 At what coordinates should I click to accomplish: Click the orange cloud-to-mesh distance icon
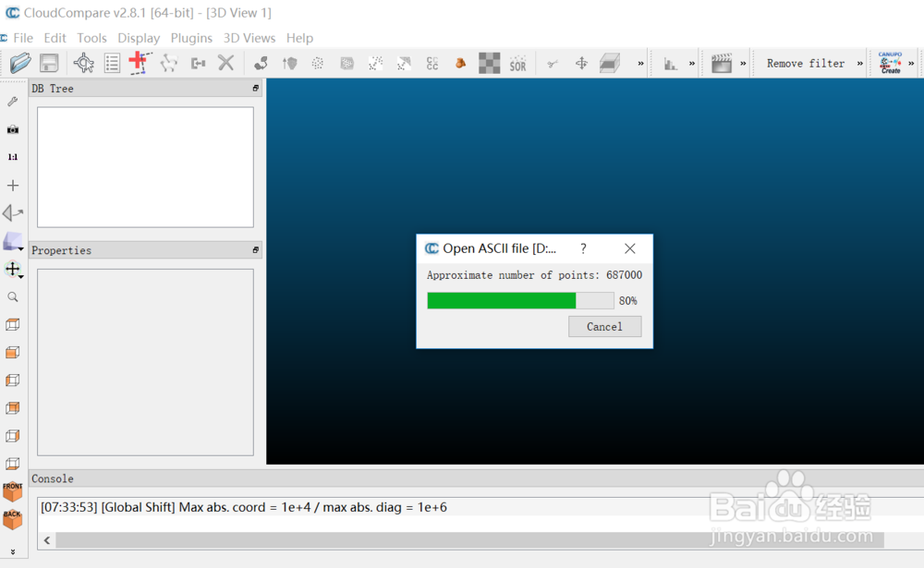(x=461, y=63)
